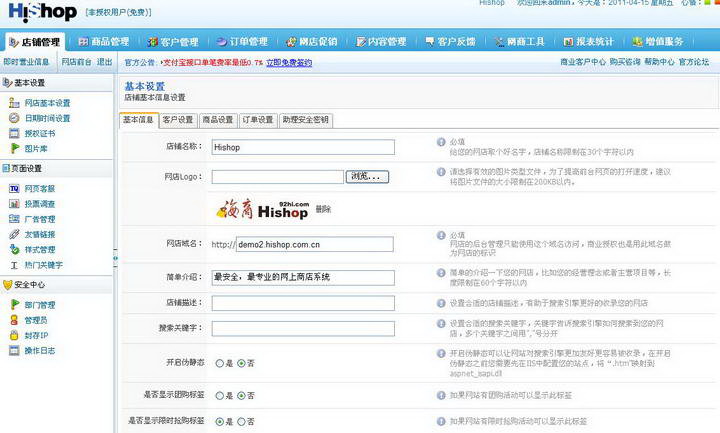Image resolution: width=720 pixels, height=433 pixels.
Task: Select 是 for 开启伪静态
Action: (219, 363)
